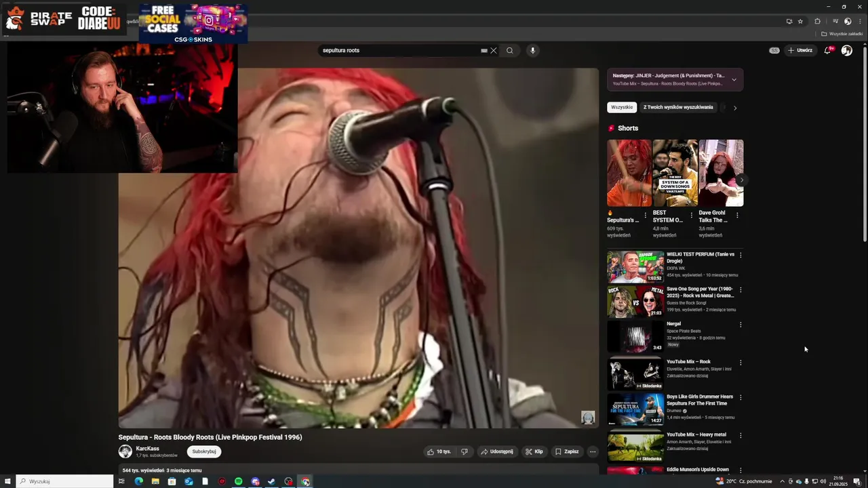Open Boys Like Girls Drummer video
Screen dimensions: 868x488
pyautogui.click(x=635, y=409)
